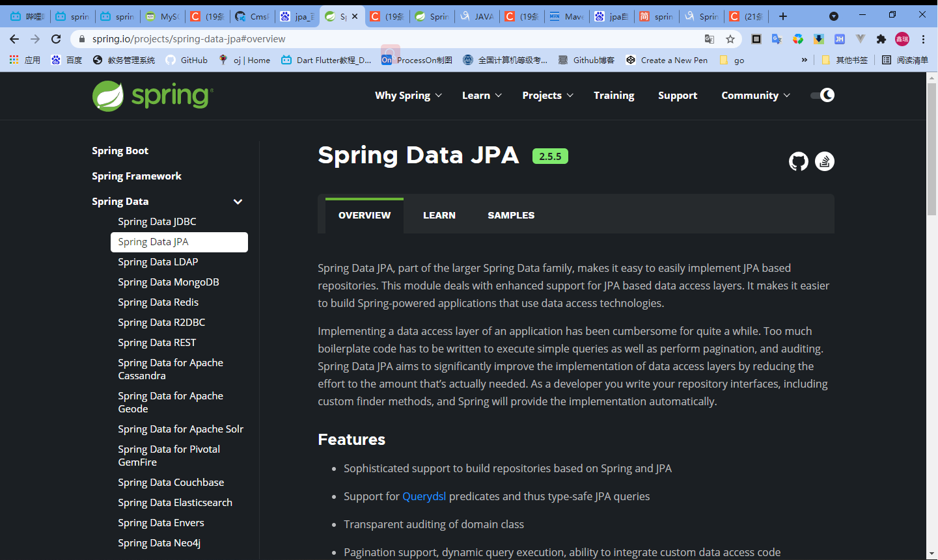Open the Spring Data JPA GitHub repository icon
Image resolution: width=938 pixels, height=560 pixels.
pyautogui.click(x=799, y=161)
